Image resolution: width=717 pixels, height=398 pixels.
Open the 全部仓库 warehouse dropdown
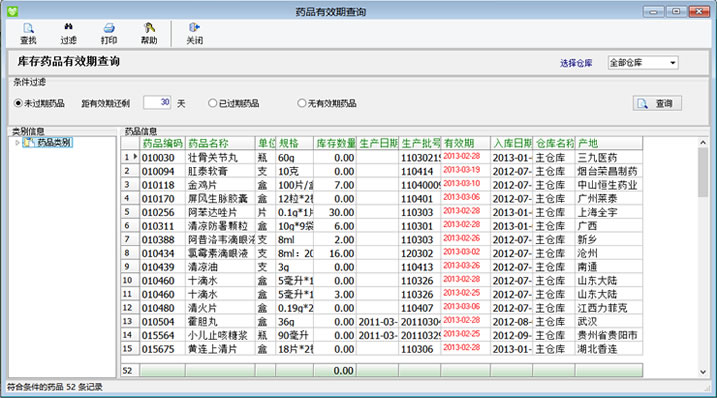(643, 63)
